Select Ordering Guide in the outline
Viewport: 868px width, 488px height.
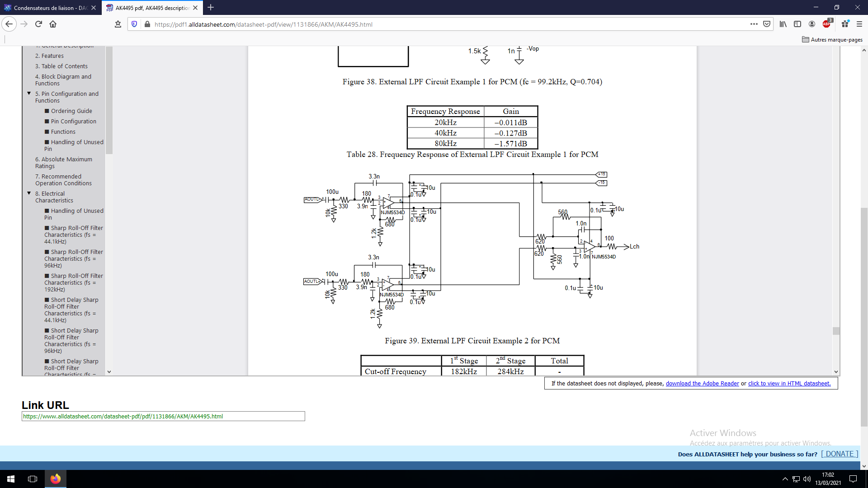pyautogui.click(x=71, y=111)
